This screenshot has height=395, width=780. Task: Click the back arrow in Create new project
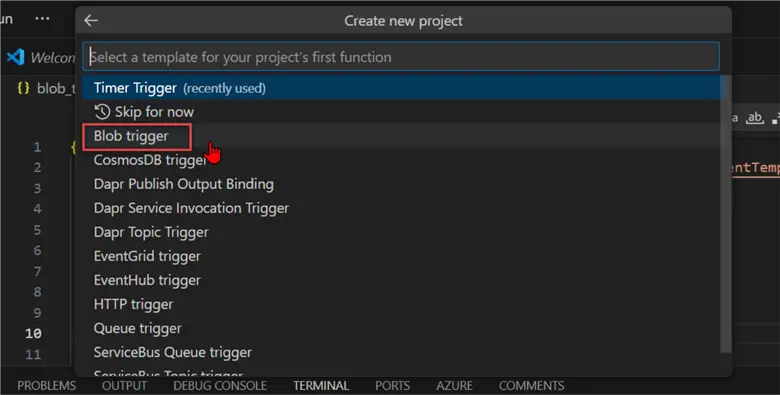pos(91,20)
